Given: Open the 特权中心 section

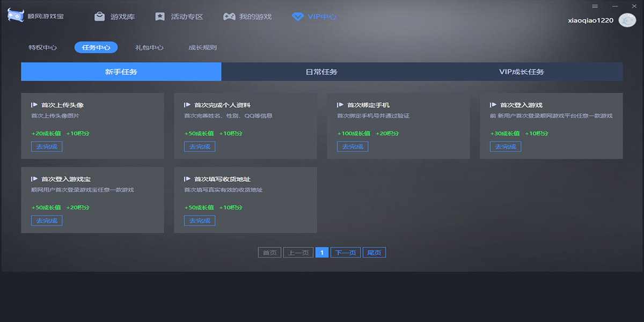Looking at the screenshot, I should pos(43,47).
